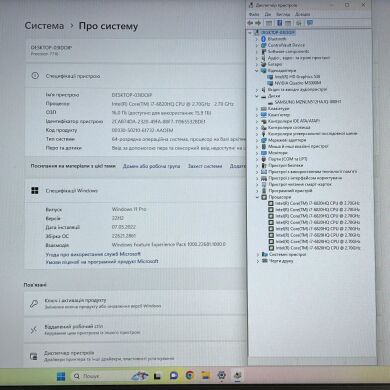Collapse the DESKTOP root computer node

(250, 33)
